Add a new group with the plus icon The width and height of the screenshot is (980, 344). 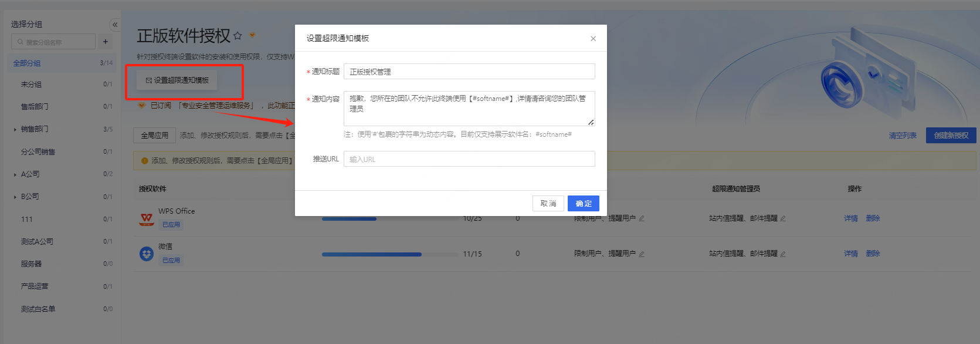click(106, 42)
